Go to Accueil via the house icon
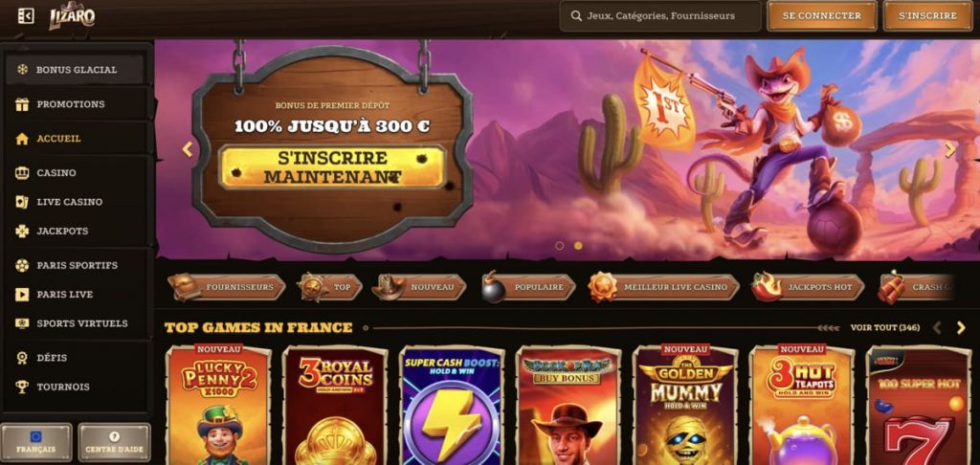 point(75,139)
